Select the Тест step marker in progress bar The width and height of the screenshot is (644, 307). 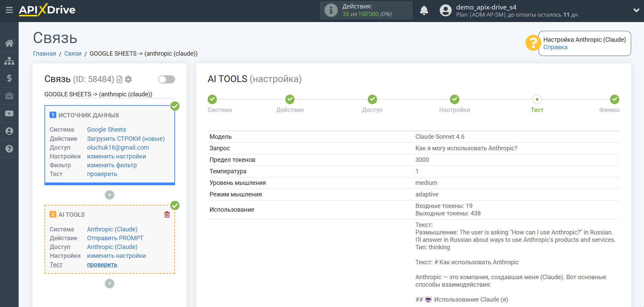537,99
